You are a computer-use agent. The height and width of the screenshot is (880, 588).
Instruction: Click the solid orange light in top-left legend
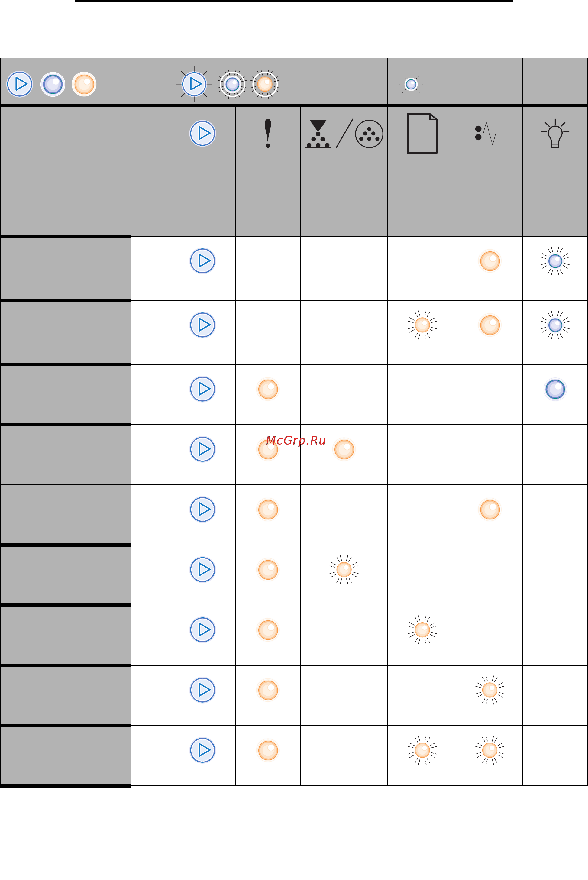click(x=84, y=84)
